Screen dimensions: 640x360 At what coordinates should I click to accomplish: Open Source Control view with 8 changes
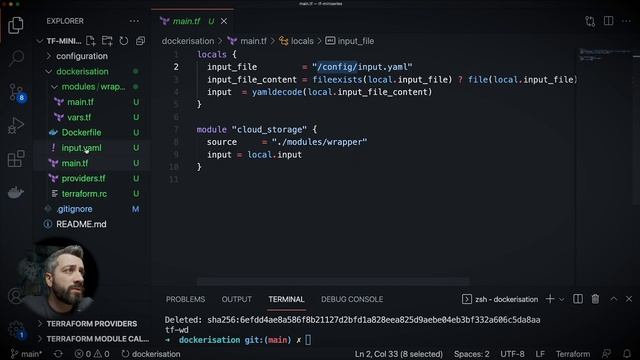(16, 92)
